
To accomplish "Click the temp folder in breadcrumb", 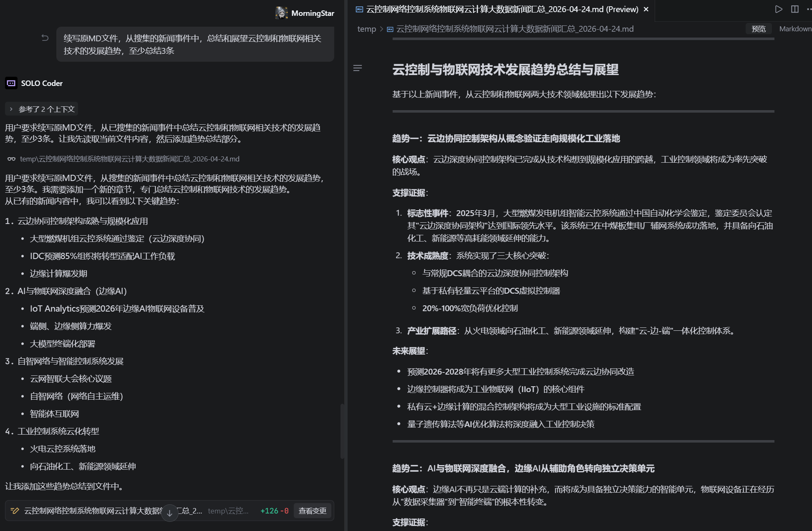I will click(x=366, y=29).
